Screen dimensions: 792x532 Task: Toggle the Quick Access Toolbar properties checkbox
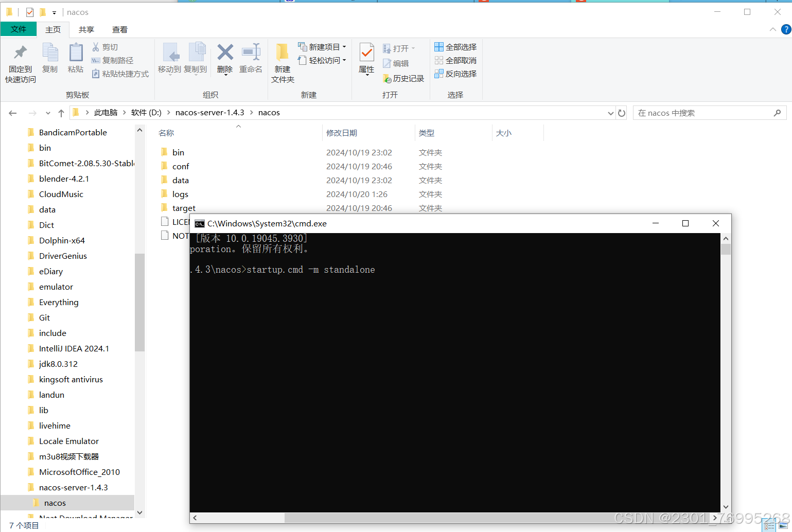[30, 12]
